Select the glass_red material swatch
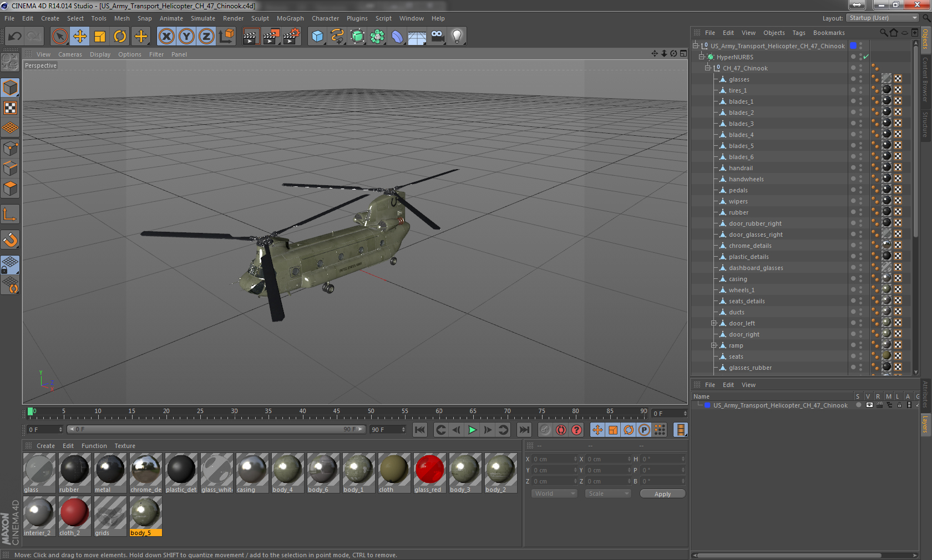The height and width of the screenshot is (560, 932). point(429,473)
